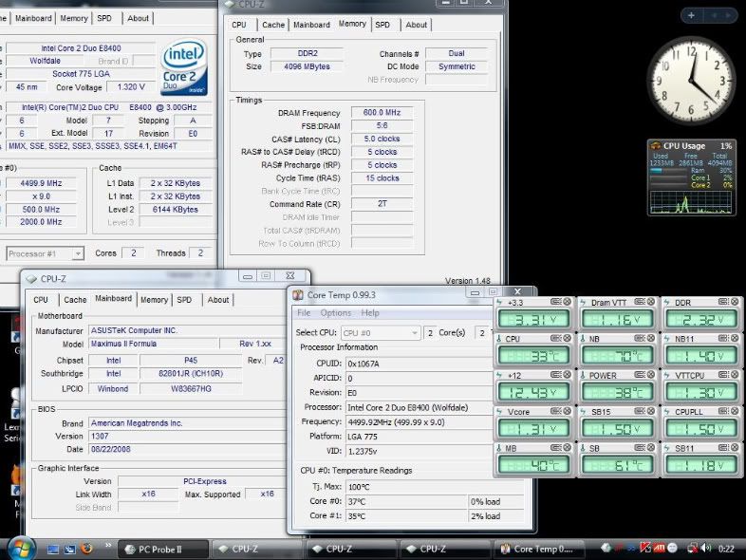Click the FSB:DRAM 5:6 ratio value
This screenshot has width=746, height=560.
[382, 125]
